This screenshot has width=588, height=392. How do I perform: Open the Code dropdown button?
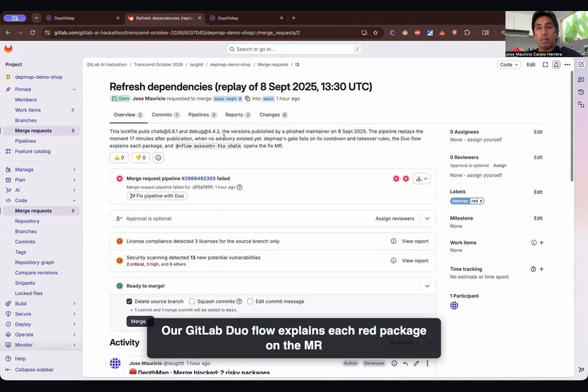coord(509,64)
